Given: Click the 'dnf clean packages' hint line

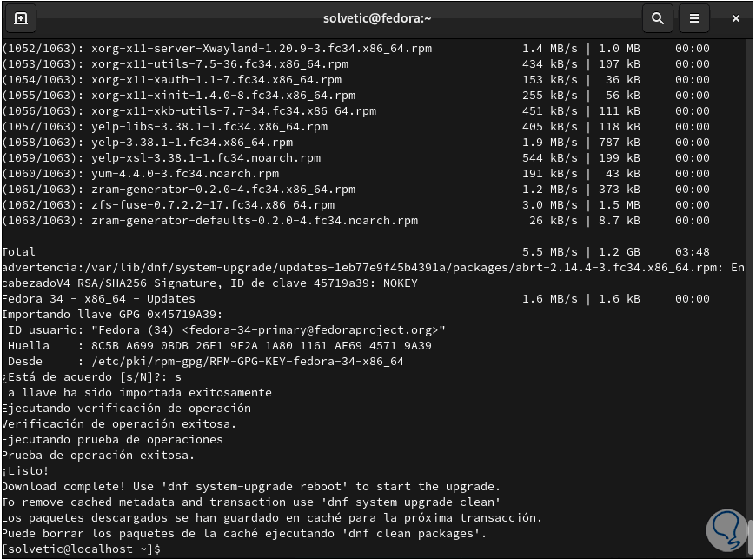Looking at the screenshot, I should tap(244, 534).
